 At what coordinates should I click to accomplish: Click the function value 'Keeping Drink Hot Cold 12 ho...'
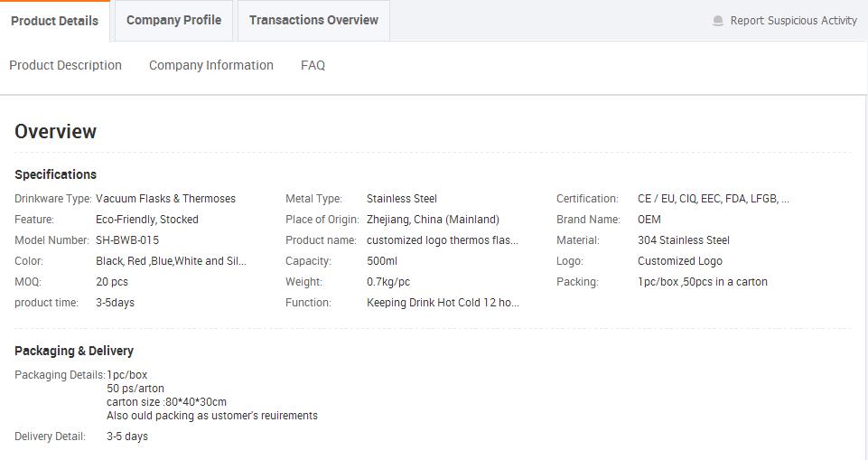click(443, 303)
